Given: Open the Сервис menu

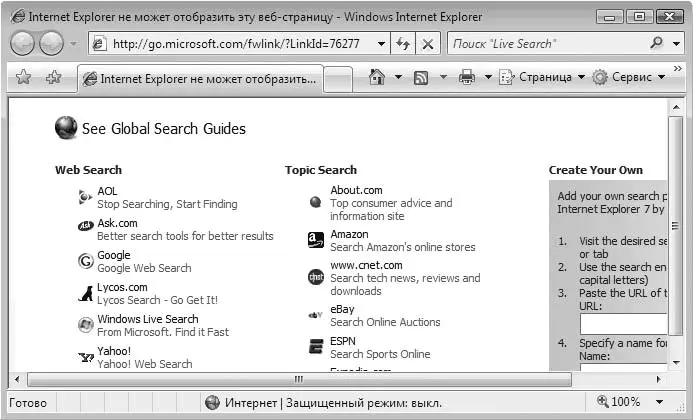Looking at the screenshot, I should pos(628,77).
